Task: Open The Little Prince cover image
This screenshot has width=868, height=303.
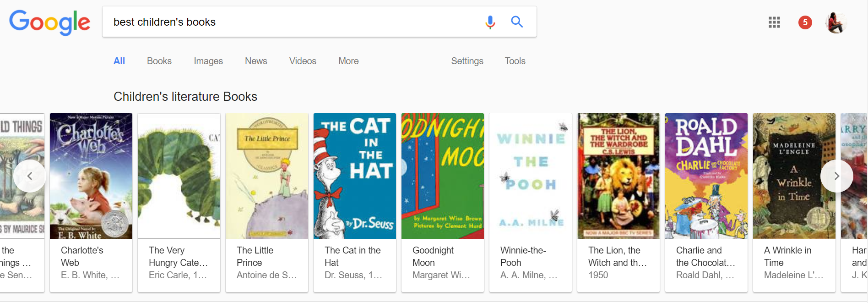Action: tap(267, 176)
